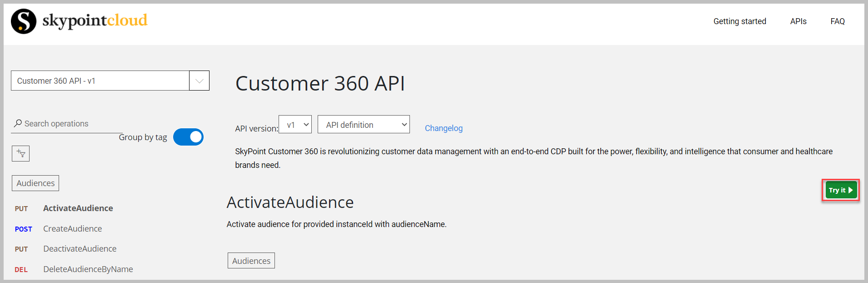Click the Audiences tag in the sidebar
The image size is (868, 283).
click(x=35, y=183)
